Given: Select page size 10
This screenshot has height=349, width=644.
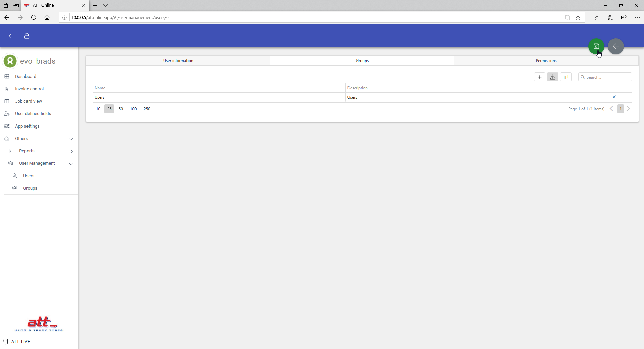Looking at the screenshot, I should click(x=98, y=109).
